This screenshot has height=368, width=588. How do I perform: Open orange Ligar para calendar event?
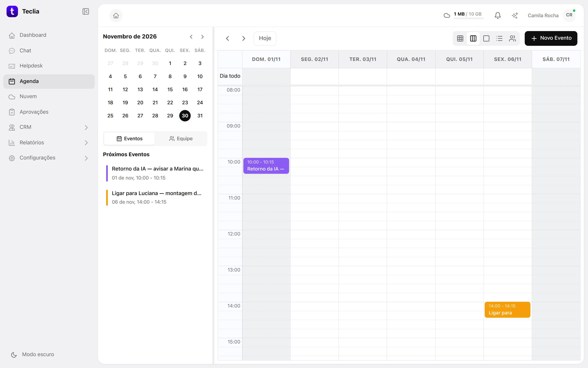507,310
